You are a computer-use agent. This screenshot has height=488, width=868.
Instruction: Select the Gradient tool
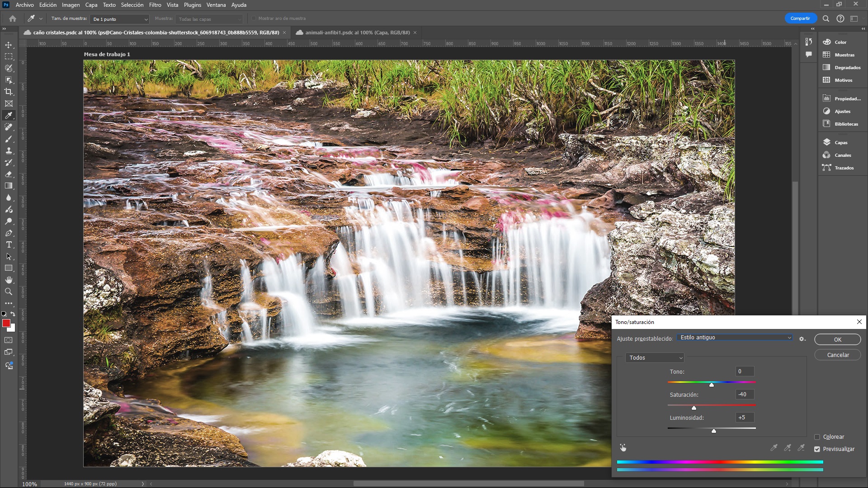click(x=9, y=186)
